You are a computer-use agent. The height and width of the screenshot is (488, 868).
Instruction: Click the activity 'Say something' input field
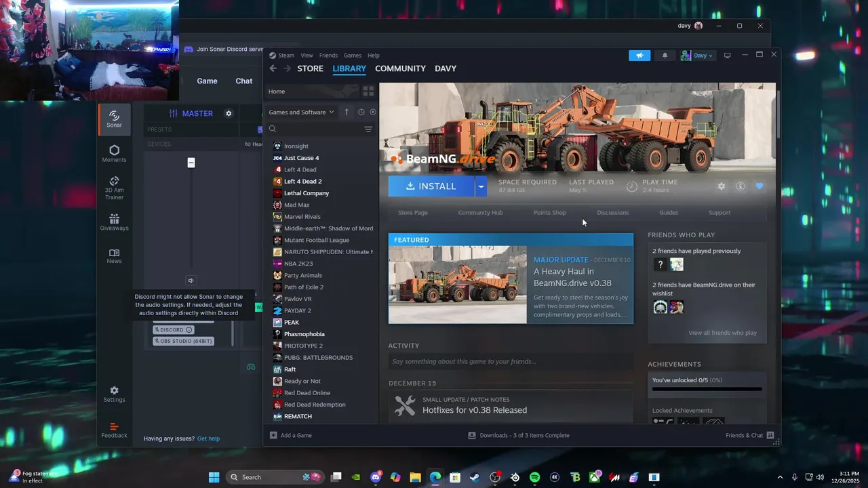(510, 362)
